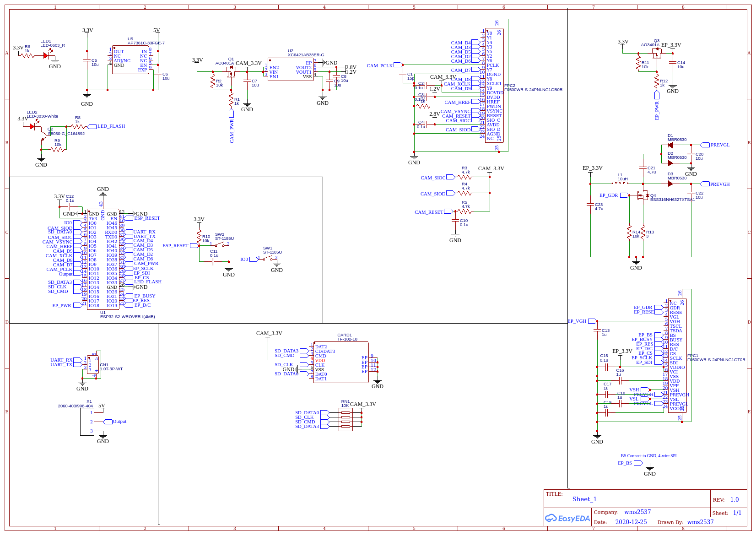Click the REV '1.0' value
The image size is (756, 536).
[x=734, y=499]
